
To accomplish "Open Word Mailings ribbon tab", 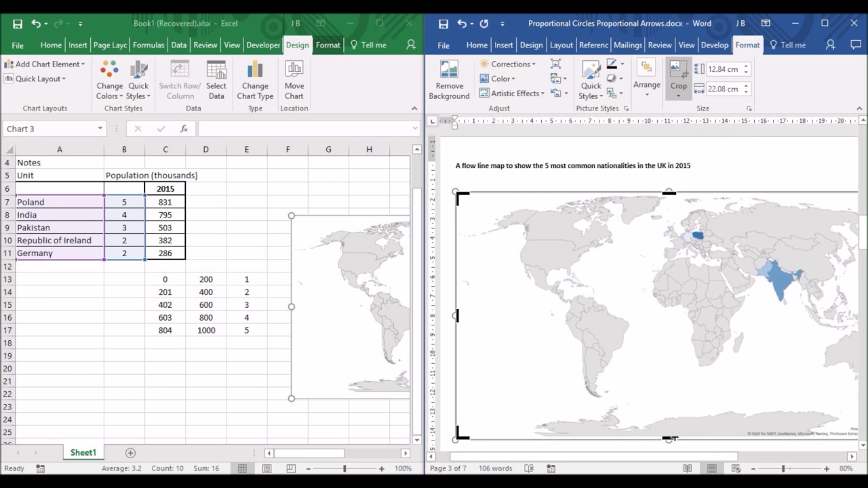I will click(627, 45).
